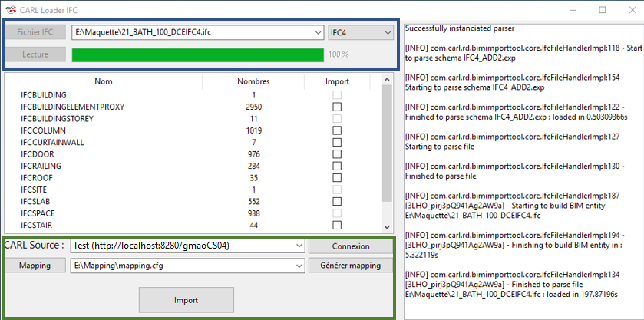Click the 'Successfully instanciated parser' log line
Viewport: 644px width, 320px height.
(x=460, y=28)
